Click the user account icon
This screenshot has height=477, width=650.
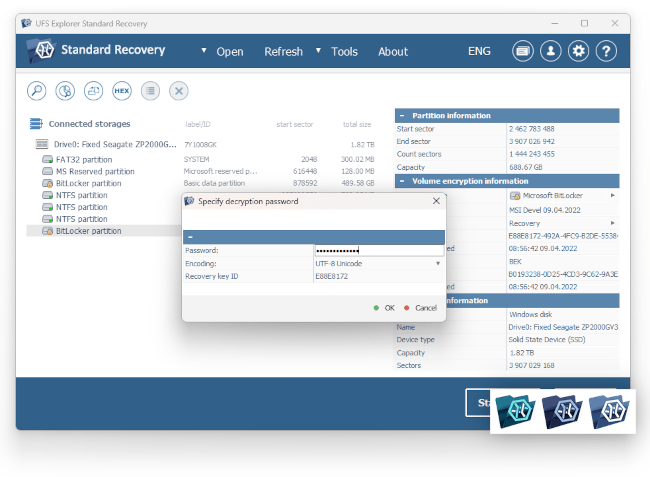point(551,51)
